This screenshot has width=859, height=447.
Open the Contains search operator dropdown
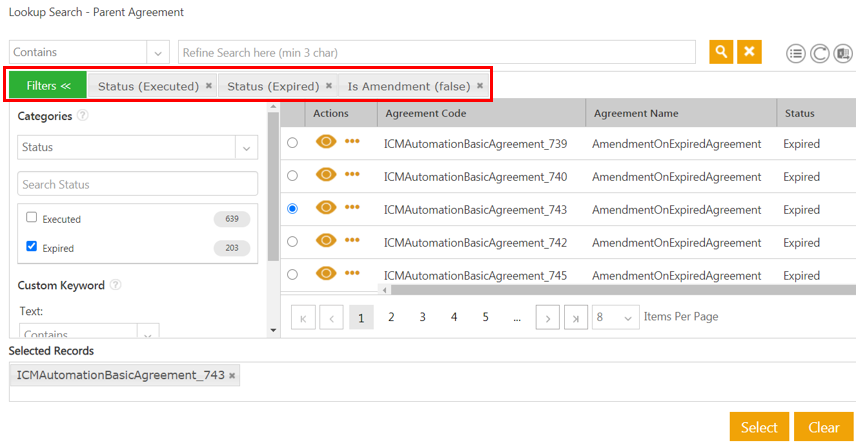158,52
